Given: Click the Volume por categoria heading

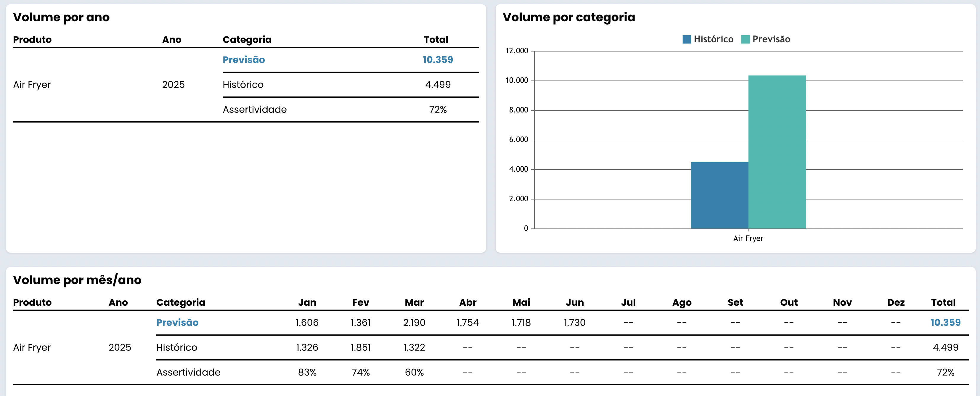Looking at the screenshot, I should [569, 17].
